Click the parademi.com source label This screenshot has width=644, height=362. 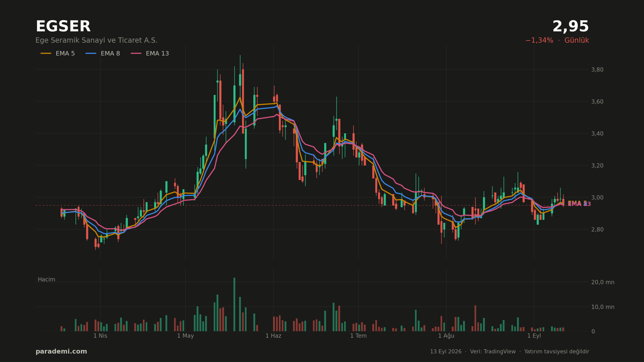[61, 352]
